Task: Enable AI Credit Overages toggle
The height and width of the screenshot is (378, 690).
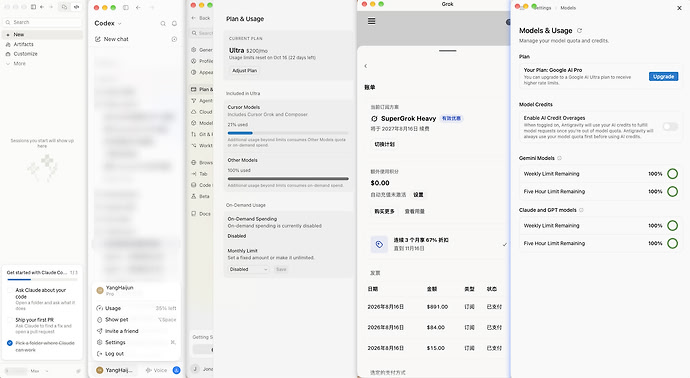Action: click(670, 127)
